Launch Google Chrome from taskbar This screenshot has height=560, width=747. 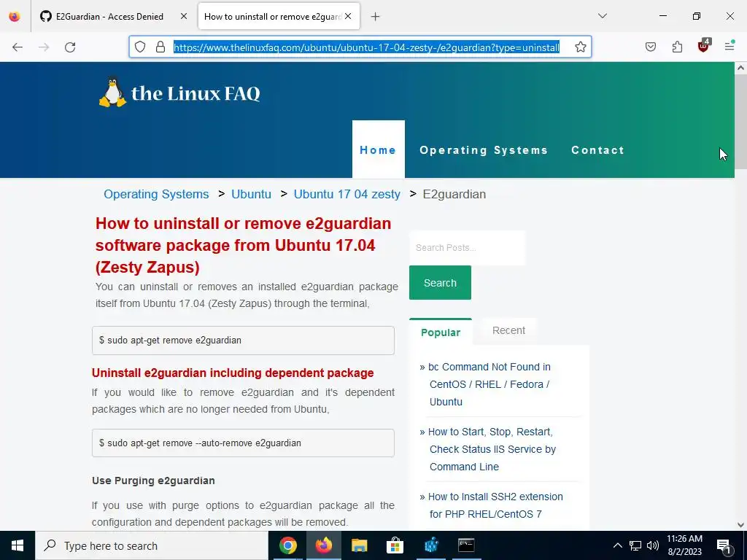pos(287,545)
